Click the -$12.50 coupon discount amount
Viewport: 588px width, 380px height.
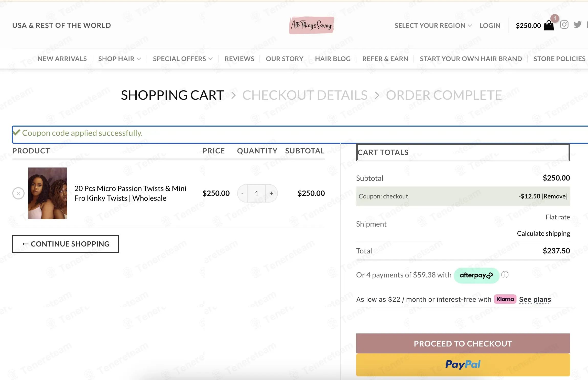point(530,196)
